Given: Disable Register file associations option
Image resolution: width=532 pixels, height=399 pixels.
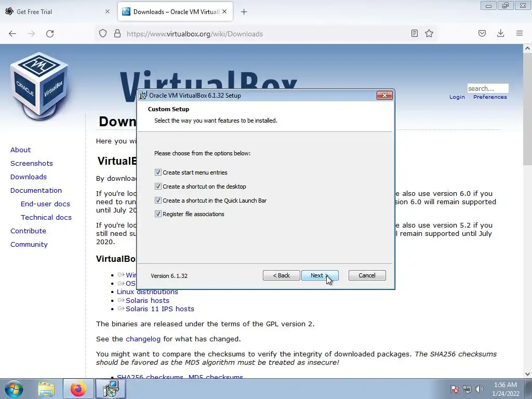Looking at the screenshot, I should pos(158,214).
